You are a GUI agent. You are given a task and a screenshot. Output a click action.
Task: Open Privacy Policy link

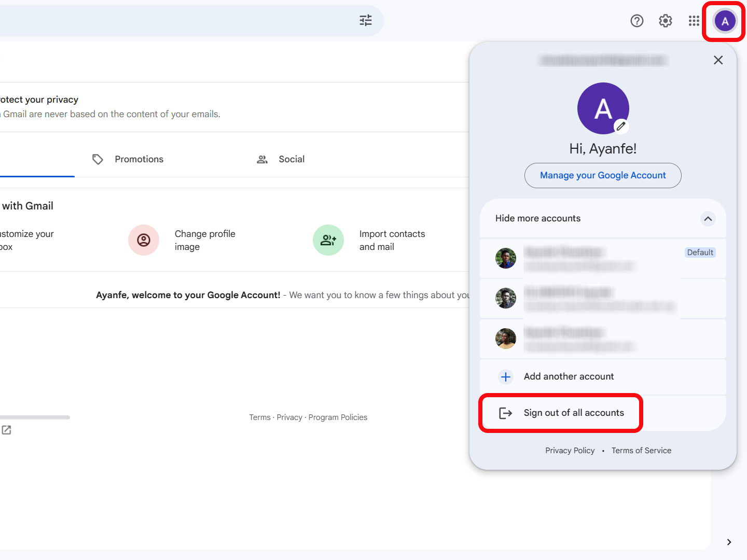[570, 451]
